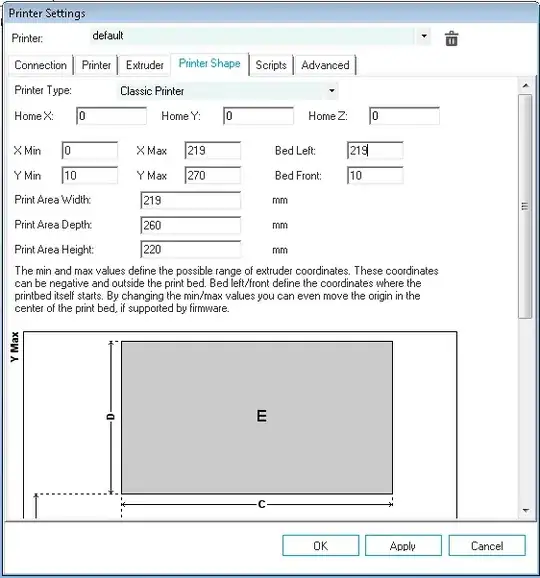This screenshot has width=540, height=578.
Task: Open the Printer tab
Action: coord(96,65)
